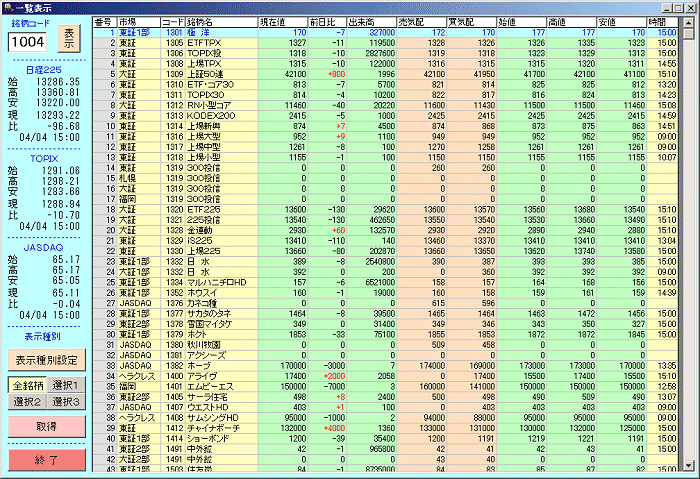Minimize the 一覧表示 window
This screenshot has width=700, height=479.
667,8
